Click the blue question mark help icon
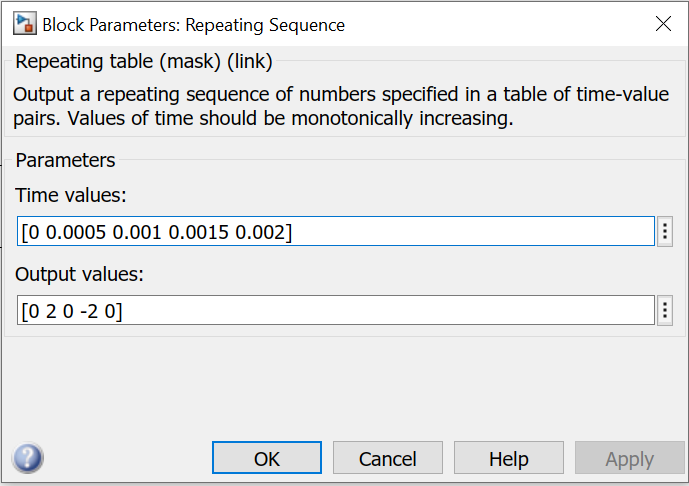This screenshot has width=689, height=486. pos(28,457)
